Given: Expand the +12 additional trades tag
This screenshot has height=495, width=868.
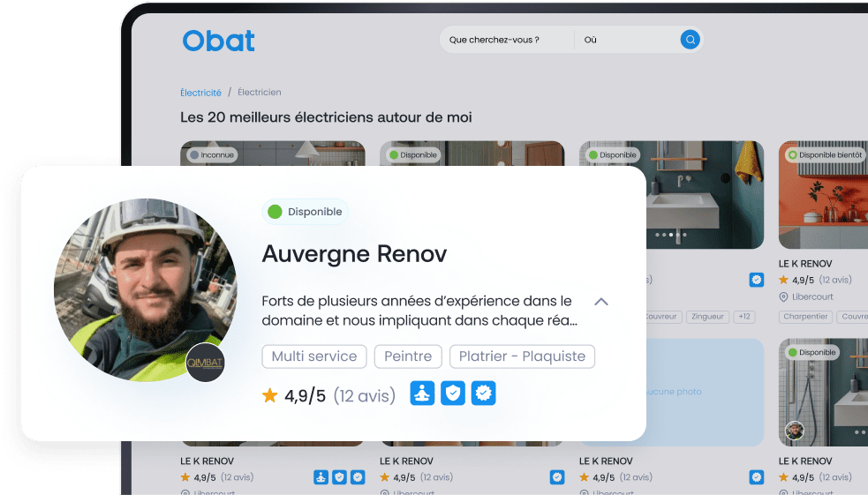Looking at the screenshot, I should click(x=744, y=317).
